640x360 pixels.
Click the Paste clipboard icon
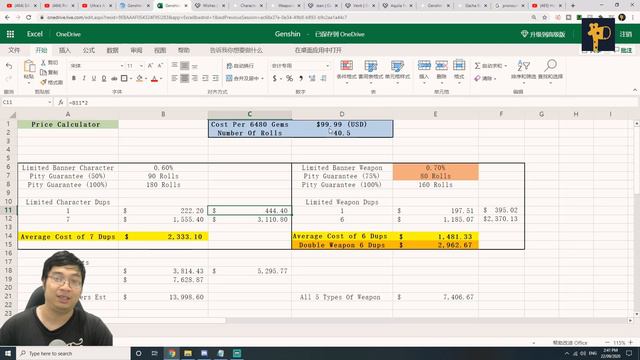coord(29,66)
